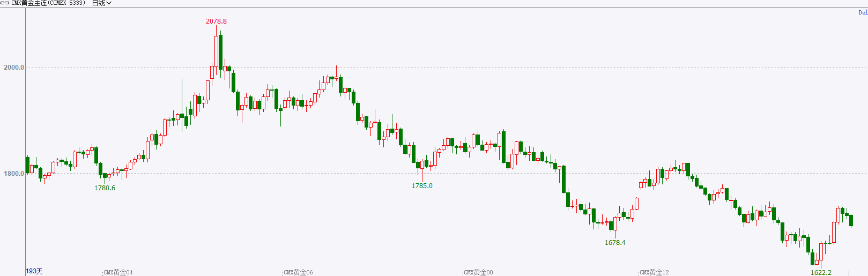This screenshot has width=868, height=276.
Task: Click the chain link icon beside the chart title
Action: (5, 3)
